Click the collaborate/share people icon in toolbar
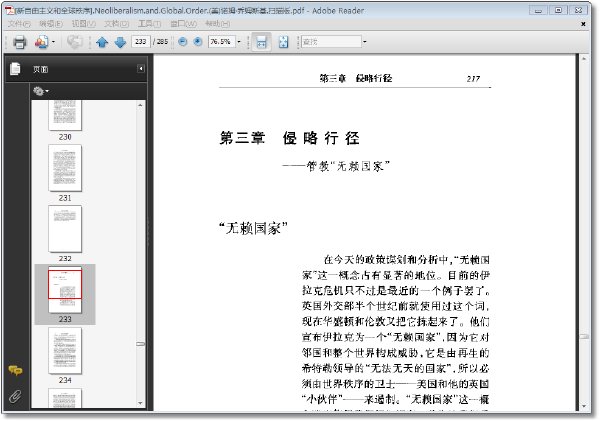The height and width of the screenshot is (422, 600). tap(41, 42)
